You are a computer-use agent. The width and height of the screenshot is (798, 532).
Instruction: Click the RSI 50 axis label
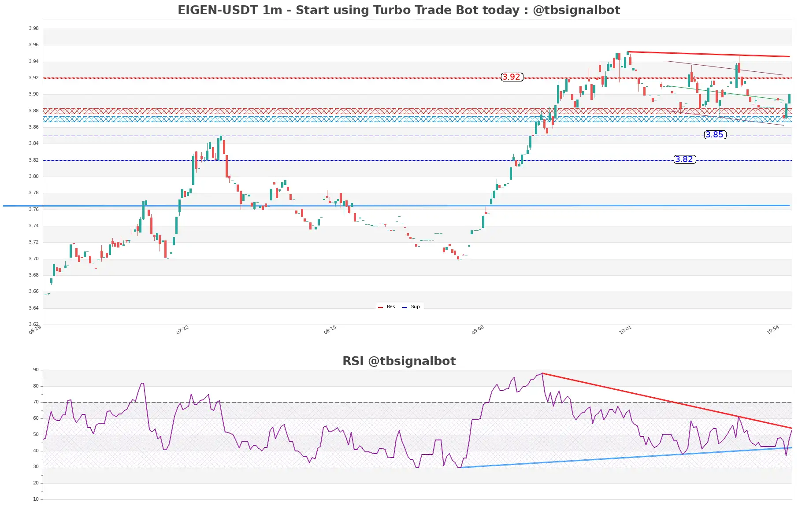[x=36, y=435]
